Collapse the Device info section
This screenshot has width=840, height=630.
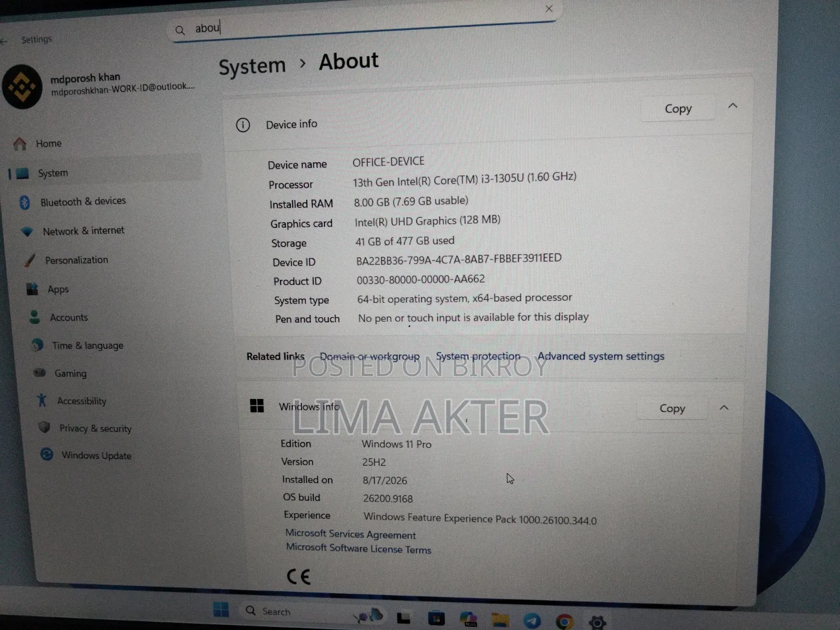click(x=733, y=106)
